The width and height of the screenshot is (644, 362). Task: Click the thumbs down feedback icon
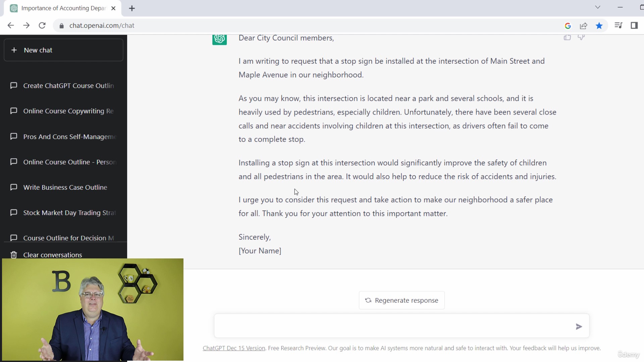coord(581,37)
